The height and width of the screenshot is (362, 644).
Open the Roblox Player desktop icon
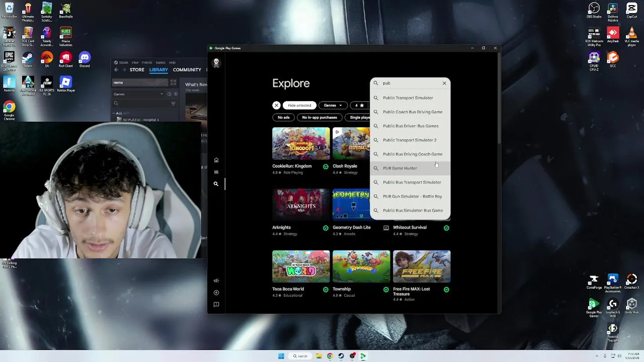65,84
